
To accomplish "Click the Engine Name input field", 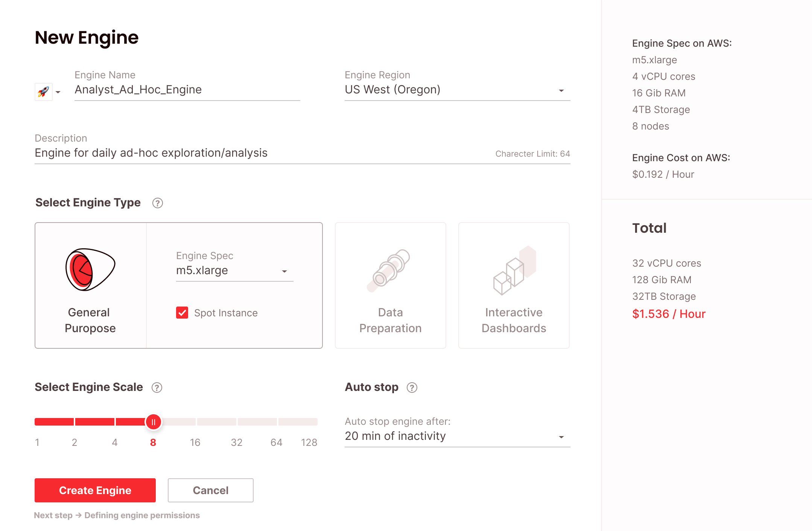I will coord(187,90).
